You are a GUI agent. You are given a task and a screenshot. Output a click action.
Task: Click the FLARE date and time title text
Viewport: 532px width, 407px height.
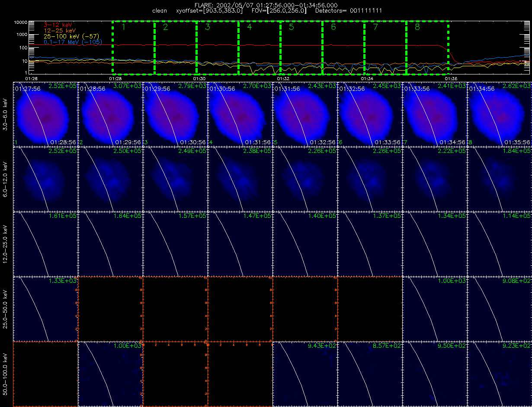[266, 5]
